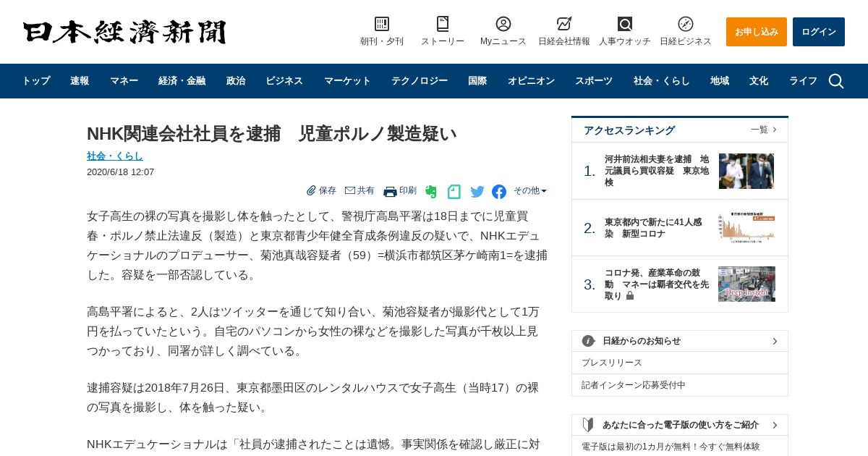Select the トップ navigation item
868x456 pixels.
coord(35,81)
